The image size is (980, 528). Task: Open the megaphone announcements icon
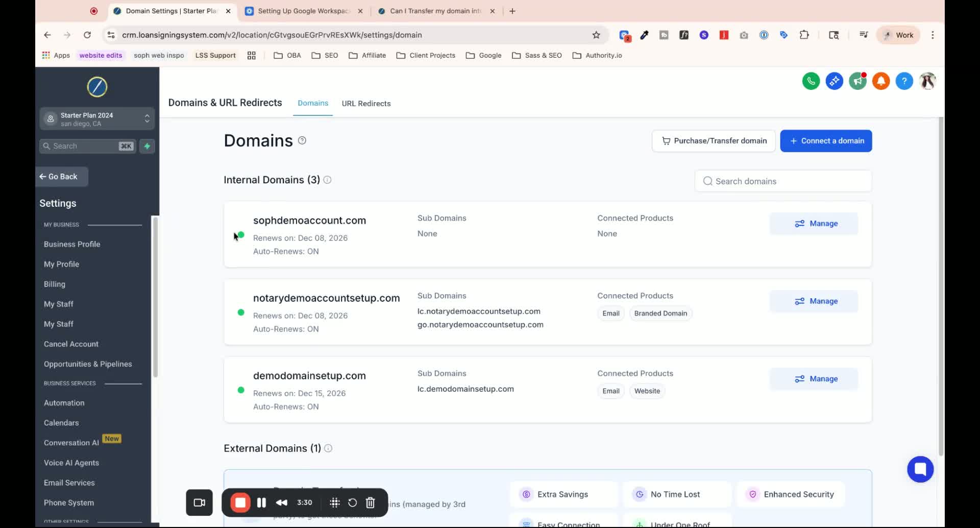pos(857,81)
